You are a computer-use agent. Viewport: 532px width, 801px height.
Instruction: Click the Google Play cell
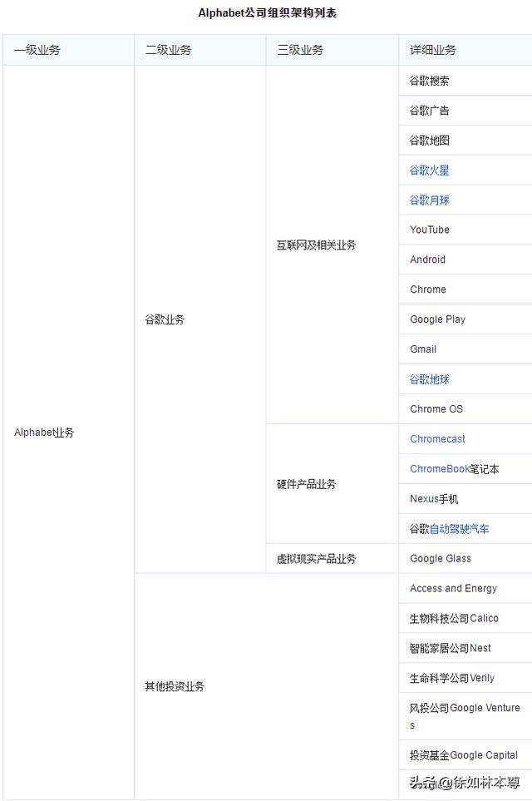[465, 319]
